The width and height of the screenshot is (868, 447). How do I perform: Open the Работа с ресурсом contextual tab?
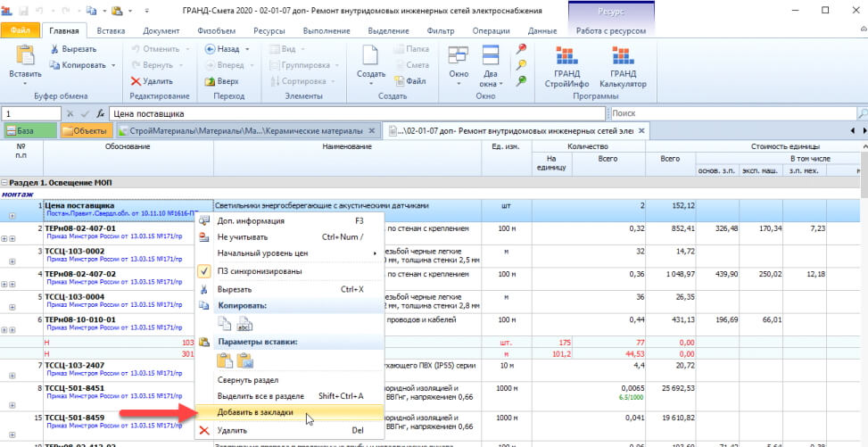[x=610, y=31]
